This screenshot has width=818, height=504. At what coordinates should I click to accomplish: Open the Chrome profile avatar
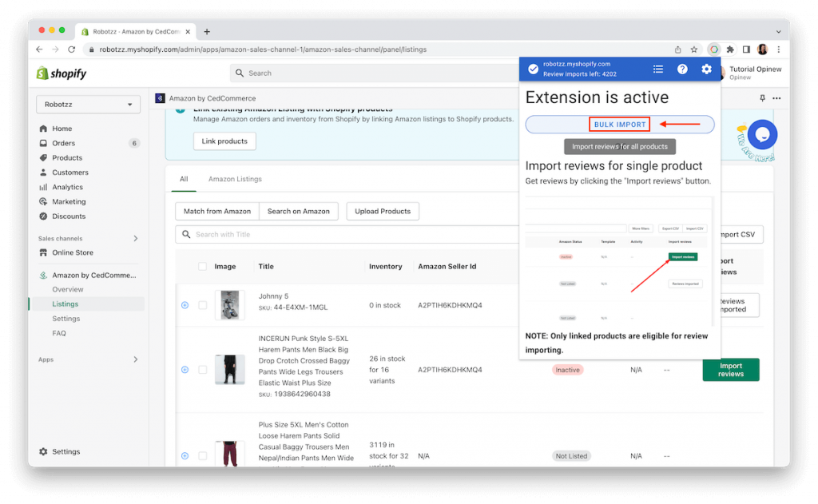(x=762, y=49)
